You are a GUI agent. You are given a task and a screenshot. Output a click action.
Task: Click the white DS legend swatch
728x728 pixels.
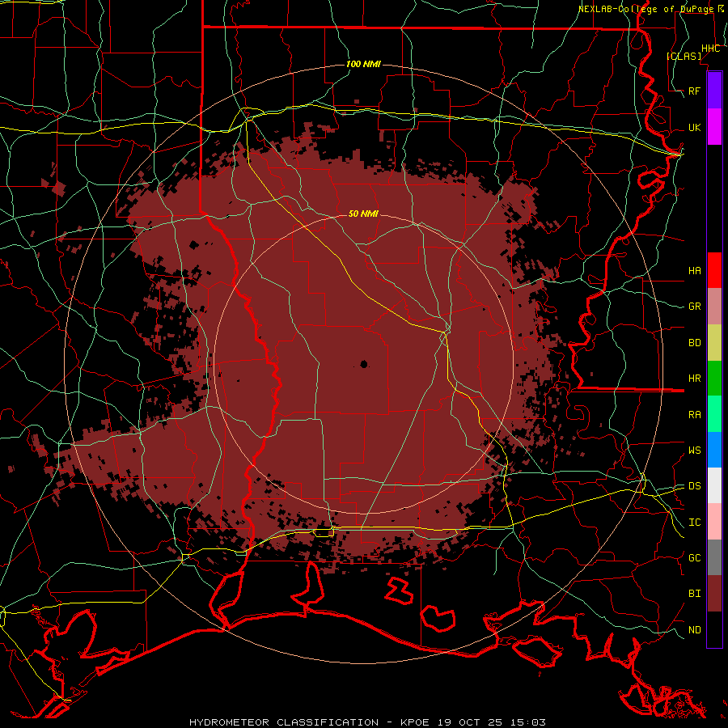click(714, 485)
